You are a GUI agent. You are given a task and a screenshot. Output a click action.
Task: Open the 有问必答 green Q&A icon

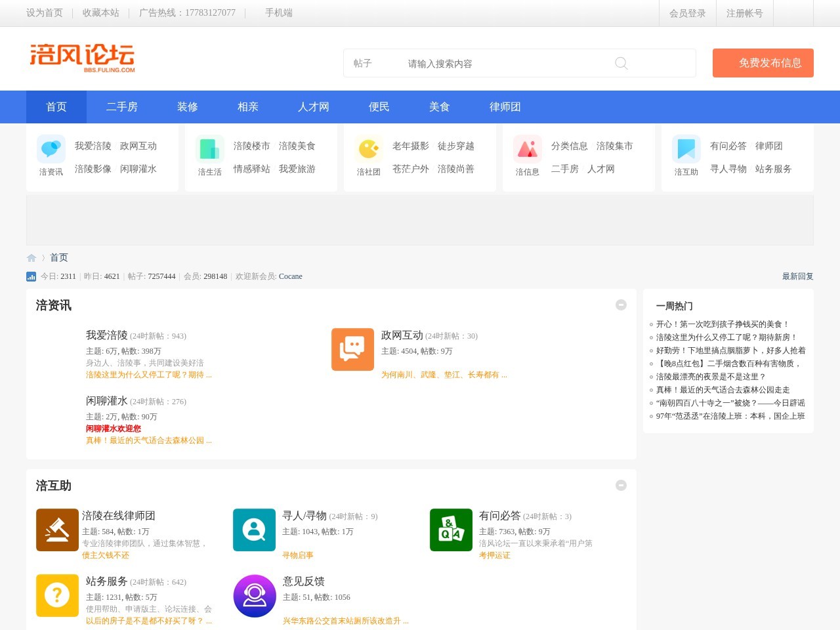[x=451, y=530]
